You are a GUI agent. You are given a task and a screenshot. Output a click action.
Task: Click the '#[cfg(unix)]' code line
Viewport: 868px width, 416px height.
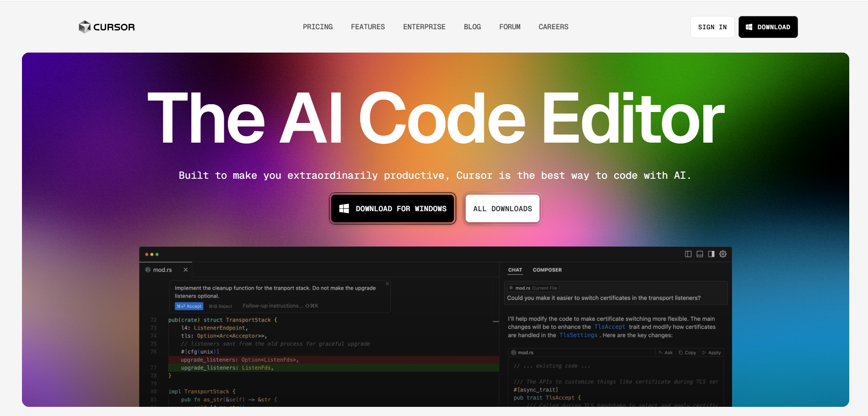(x=200, y=352)
